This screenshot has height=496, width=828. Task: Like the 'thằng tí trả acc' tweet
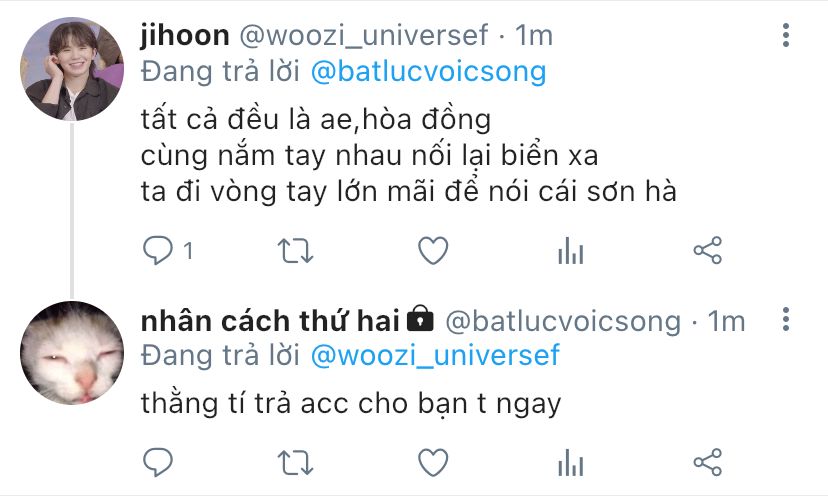pyautogui.click(x=433, y=463)
